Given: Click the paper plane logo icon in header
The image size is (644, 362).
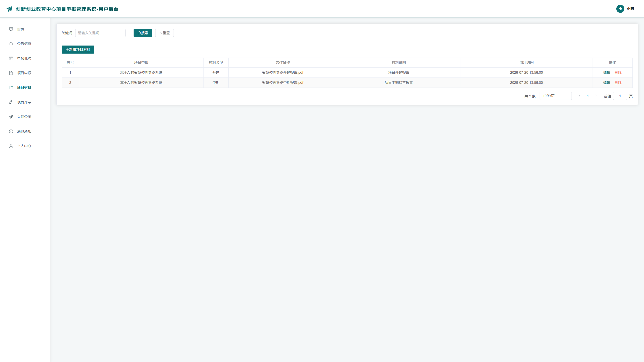Looking at the screenshot, I should click(x=10, y=9).
